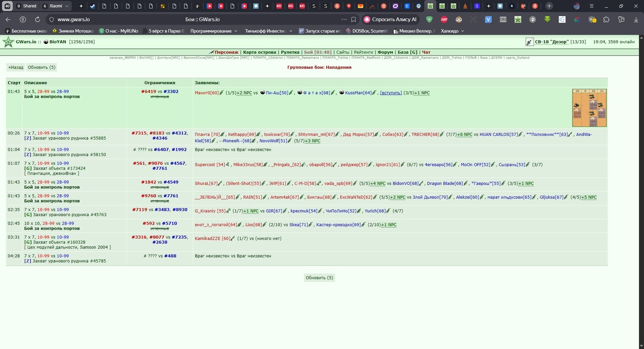This screenshot has width=644, height=349.
Task: Open the ABP ad blocker extension
Action: click(444, 20)
